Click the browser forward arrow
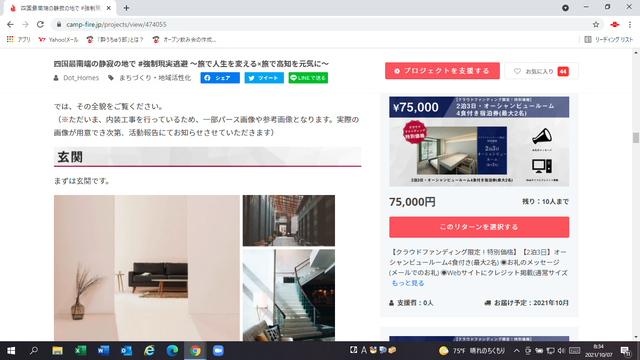 point(25,24)
